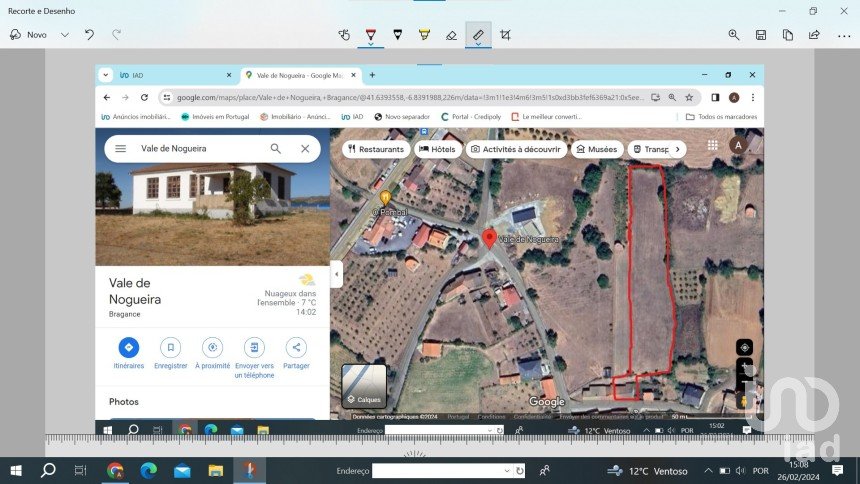
Task: Select the black pencil tool
Action: pyautogui.click(x=398, y=35)
